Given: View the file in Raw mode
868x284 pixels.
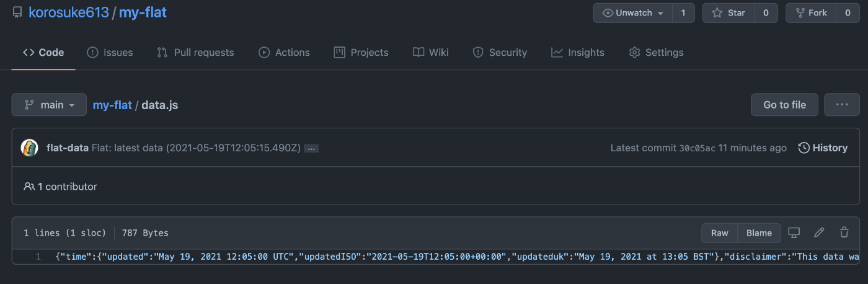Looking at the screenshot, I should click(x=720, y=233).
